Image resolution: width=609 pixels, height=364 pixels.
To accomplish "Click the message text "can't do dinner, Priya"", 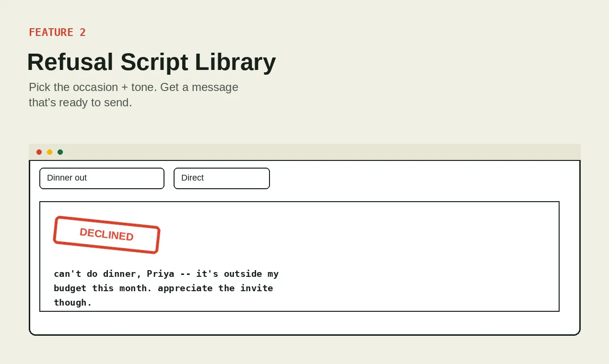I will (114, 274).
